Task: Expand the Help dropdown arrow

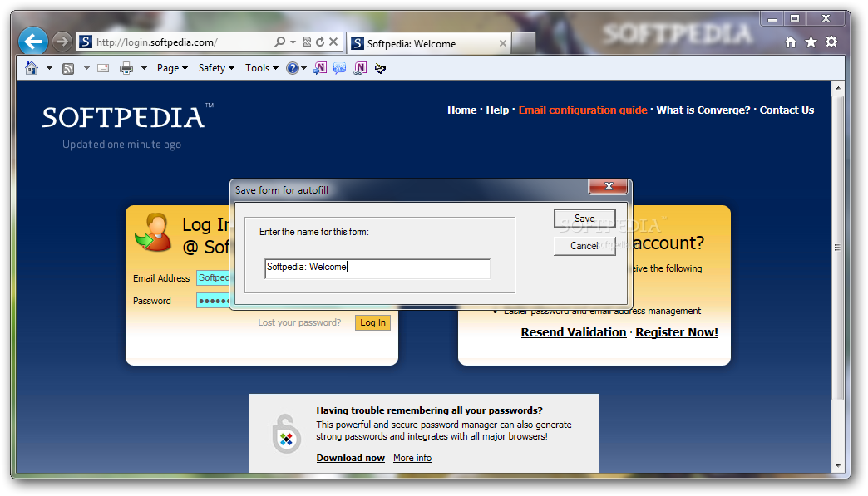Action: tap(304, 68)
